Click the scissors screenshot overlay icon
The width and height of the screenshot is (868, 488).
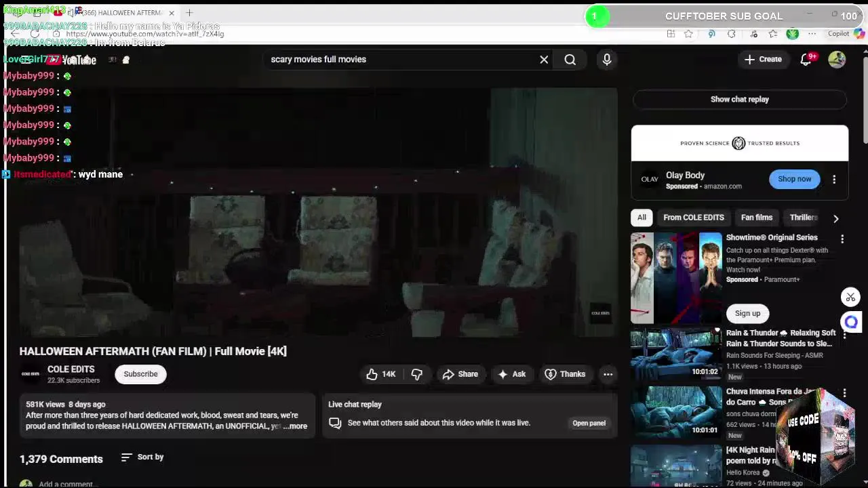click(x=850, y=297)
